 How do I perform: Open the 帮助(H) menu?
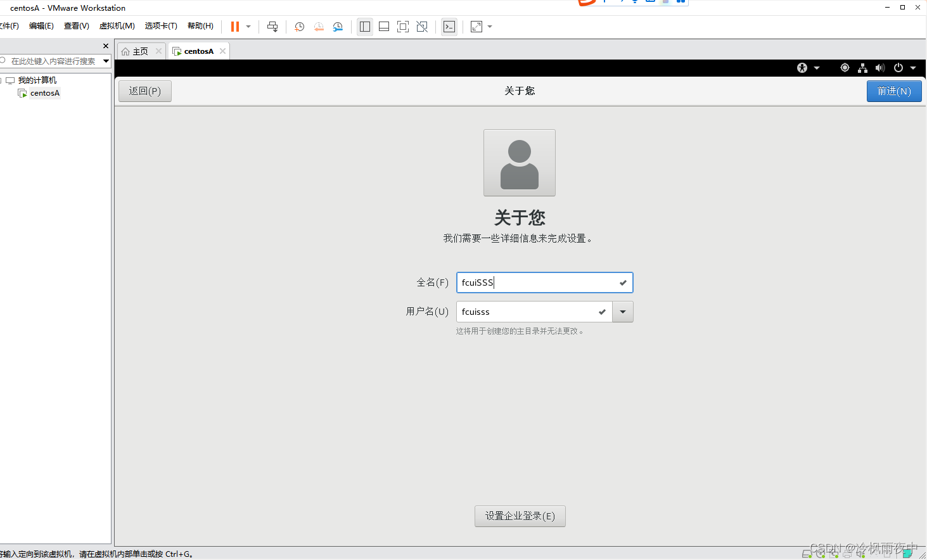[x=200, y=26]
